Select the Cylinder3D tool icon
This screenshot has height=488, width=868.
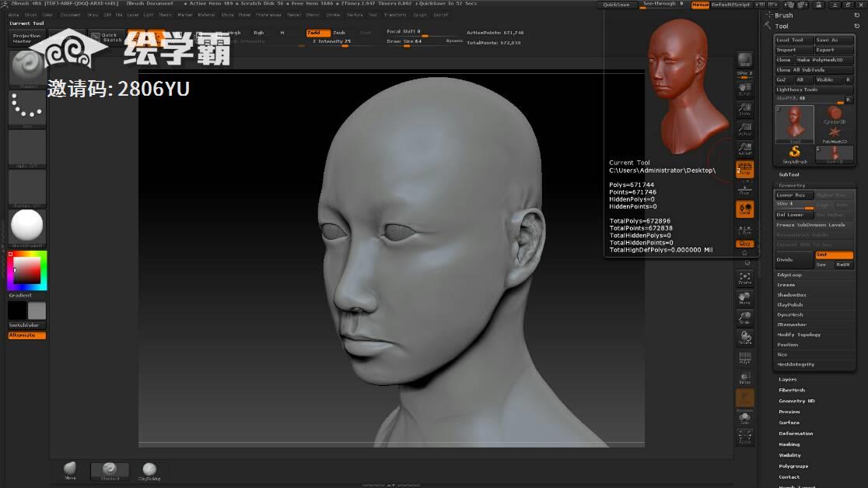[x=834, y=114]
